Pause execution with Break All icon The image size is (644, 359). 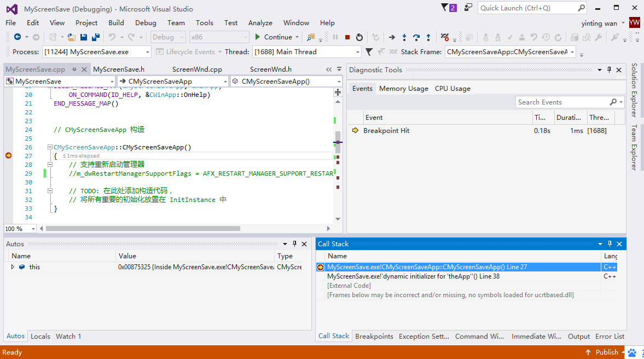click(x=335, y=37)
